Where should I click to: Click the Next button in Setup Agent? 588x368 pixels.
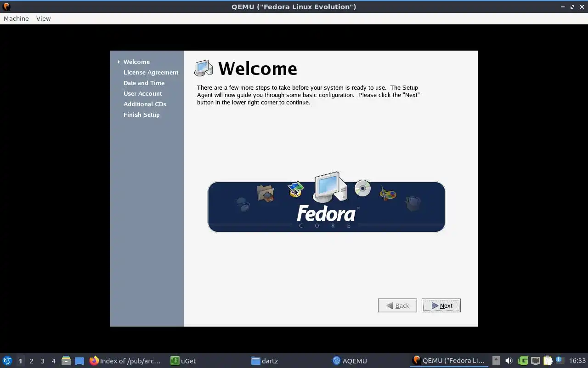coord(441,305)
